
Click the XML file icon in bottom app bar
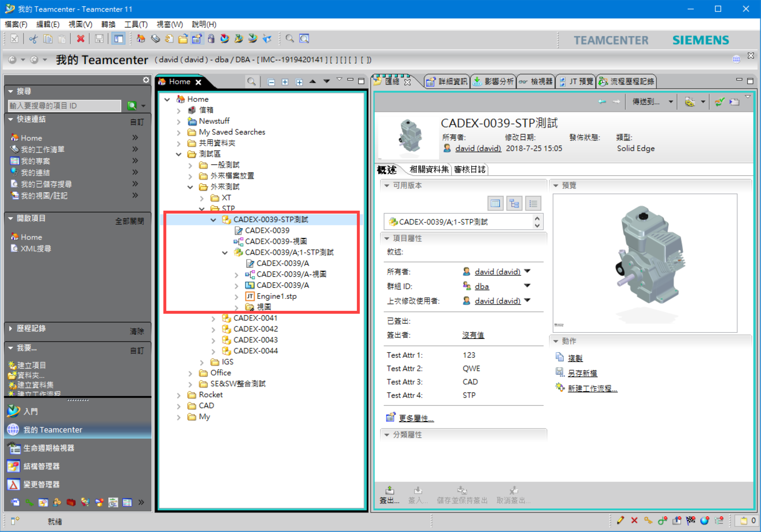pyautogui.click(x=15, y=502)
